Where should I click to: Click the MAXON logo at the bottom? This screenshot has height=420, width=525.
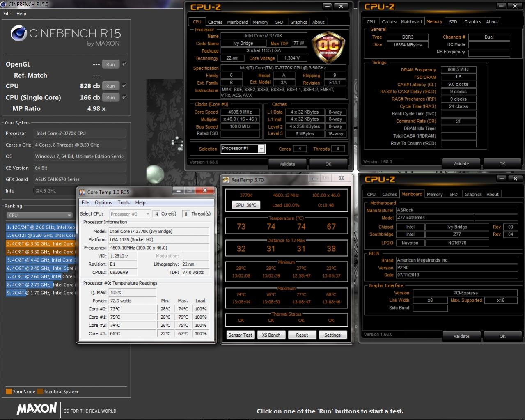coord(37,409)
